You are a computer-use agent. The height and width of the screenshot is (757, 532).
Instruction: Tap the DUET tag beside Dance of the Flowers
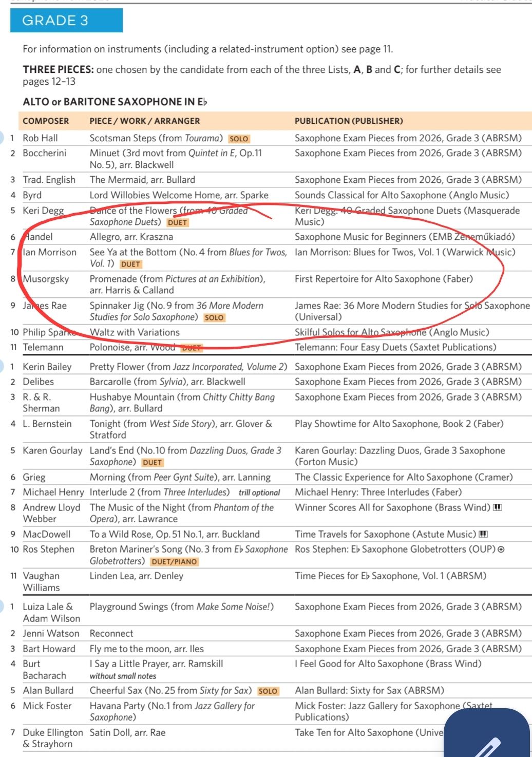[178, 222]
